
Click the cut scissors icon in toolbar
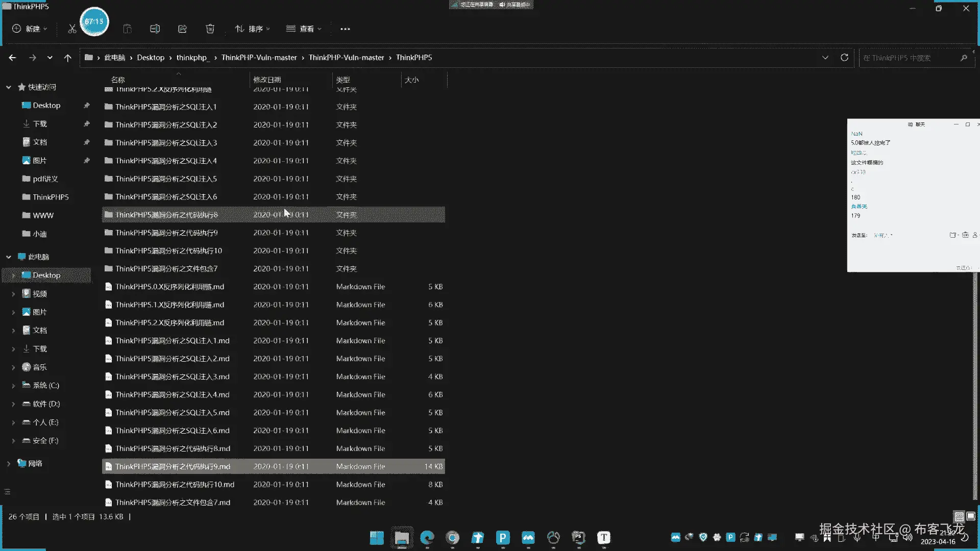click(72, 29)
